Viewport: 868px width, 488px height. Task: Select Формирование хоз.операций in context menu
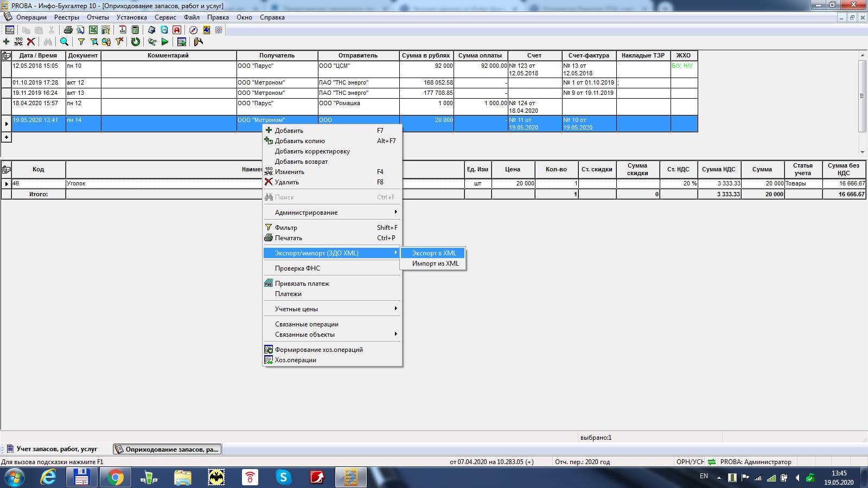332,350
